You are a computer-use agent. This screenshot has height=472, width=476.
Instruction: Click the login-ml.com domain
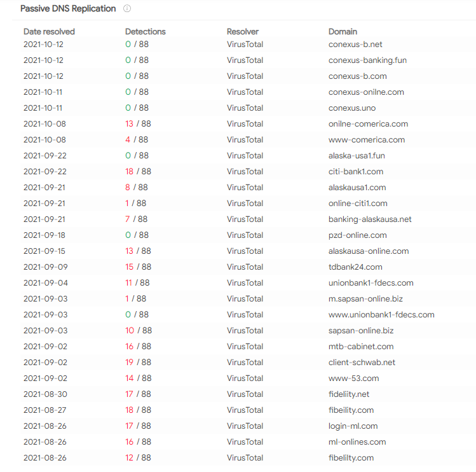(353, 426)
